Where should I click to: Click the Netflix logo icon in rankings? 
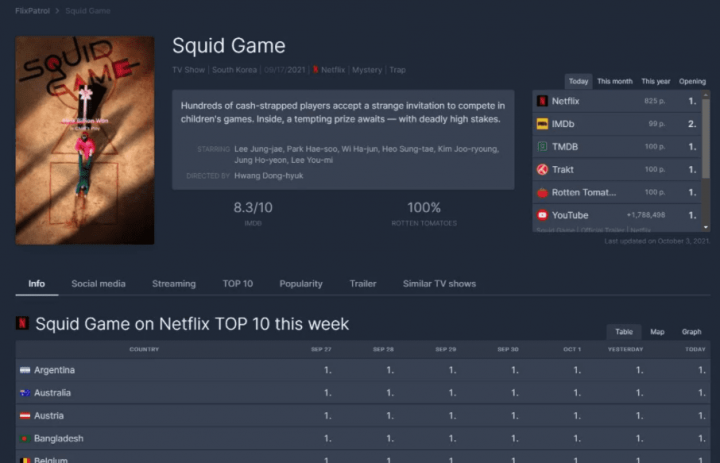coord(542,101)
